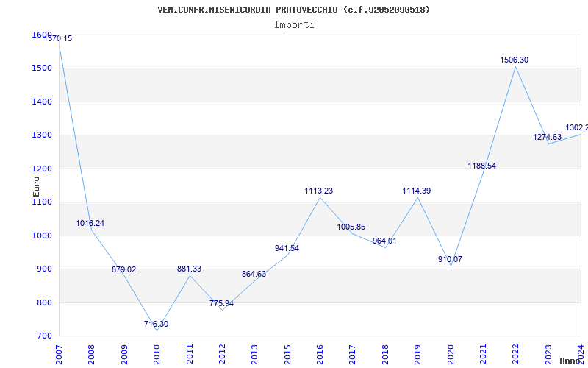Click the 1274.63 data value

[x=547, y=137]
